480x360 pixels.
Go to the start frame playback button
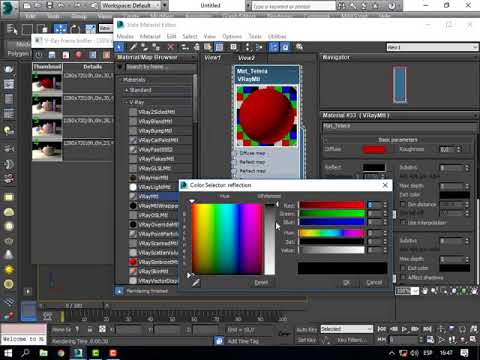click(x=382, y=329)
